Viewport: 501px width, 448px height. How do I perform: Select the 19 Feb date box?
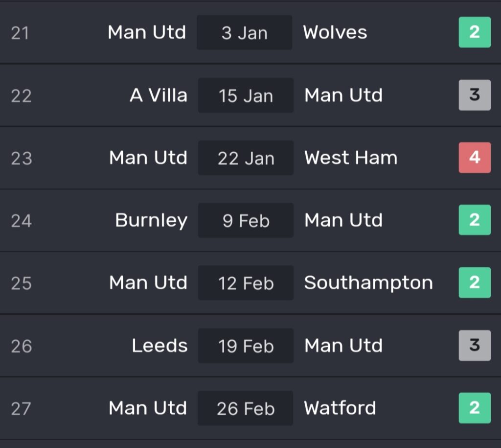(246, 346)
